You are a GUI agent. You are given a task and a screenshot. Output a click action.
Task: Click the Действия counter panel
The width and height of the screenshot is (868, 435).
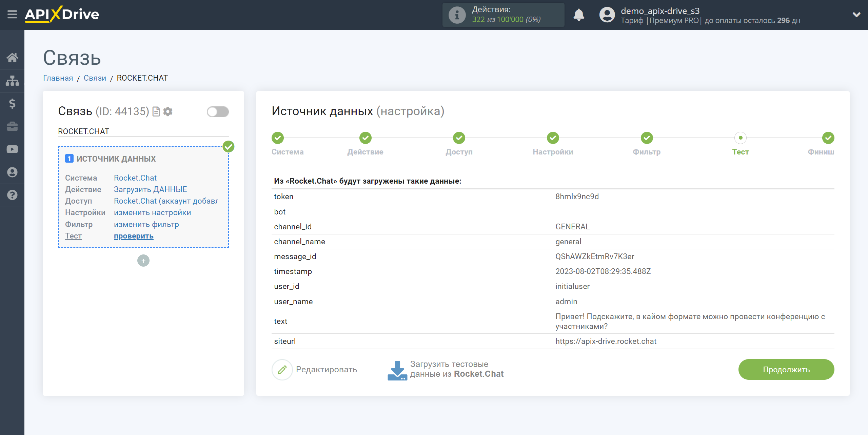click(x=503, y=15)
